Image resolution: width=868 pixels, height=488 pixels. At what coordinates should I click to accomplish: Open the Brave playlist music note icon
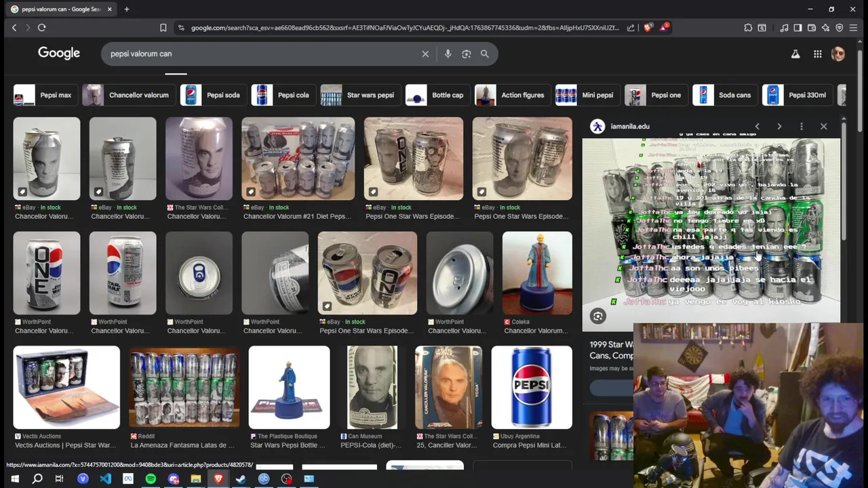click(x=784, y=28)
